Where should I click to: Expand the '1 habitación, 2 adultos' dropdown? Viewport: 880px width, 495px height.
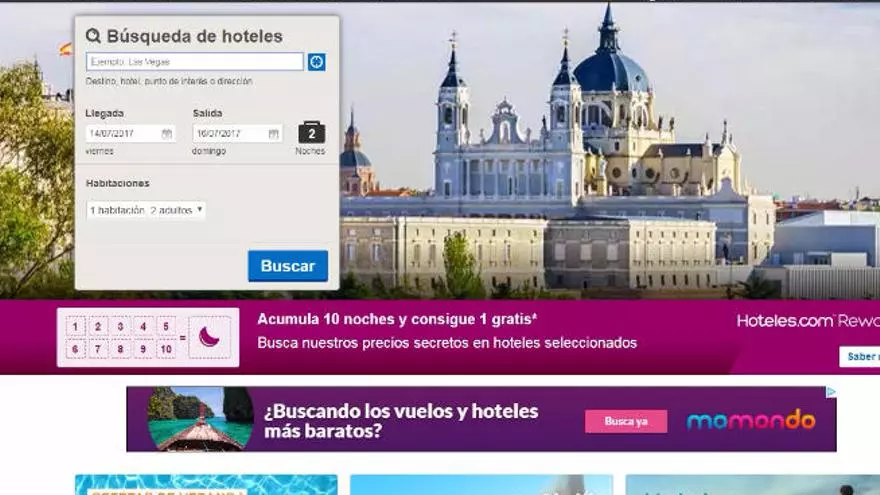146,210
